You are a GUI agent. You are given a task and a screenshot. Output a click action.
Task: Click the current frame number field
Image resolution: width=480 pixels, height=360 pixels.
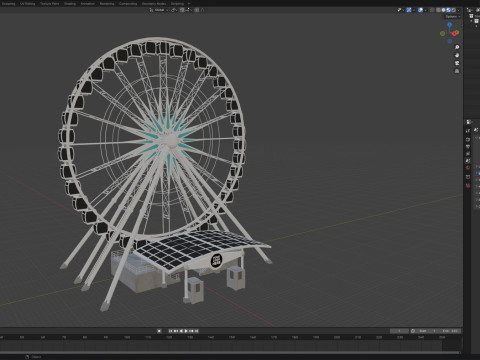click(x=399, y=331)
